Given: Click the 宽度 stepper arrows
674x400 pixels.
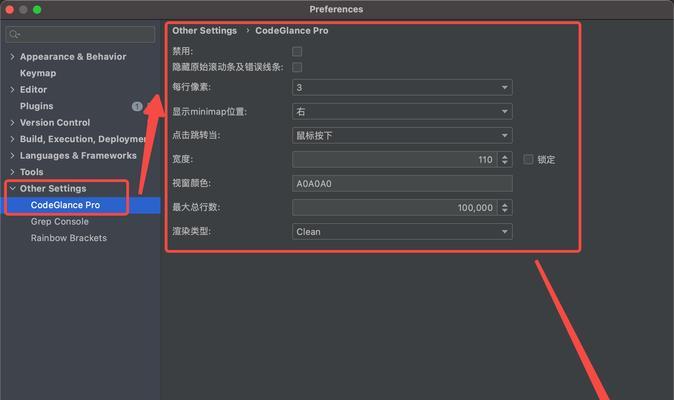Looking at the screenshot, I should click(505, 159).
